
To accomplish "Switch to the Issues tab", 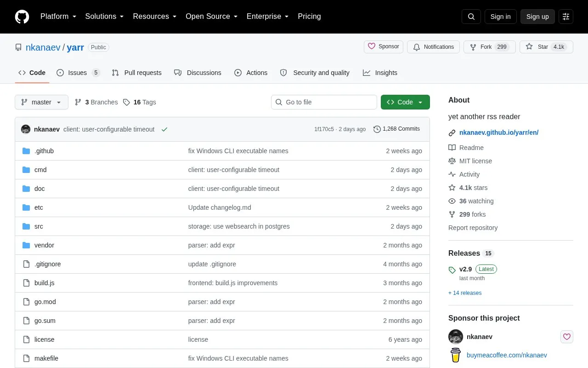I will click(x=78, y=73).
